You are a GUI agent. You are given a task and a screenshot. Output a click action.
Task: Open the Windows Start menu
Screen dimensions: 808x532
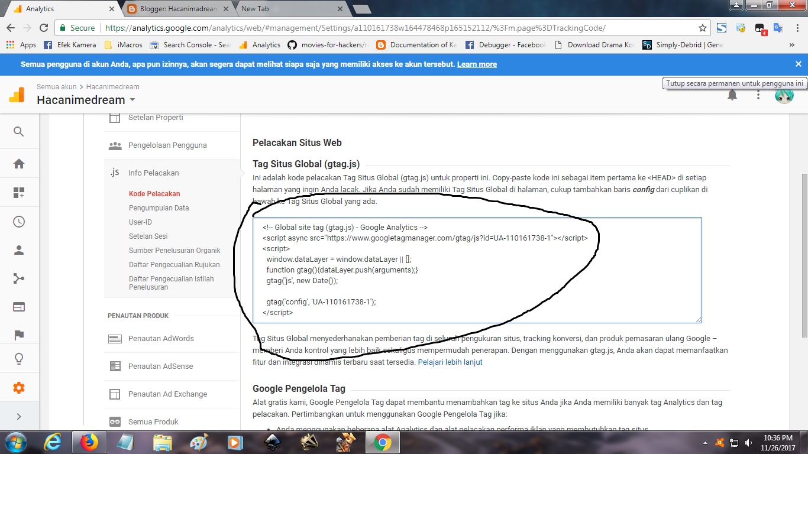16,442
